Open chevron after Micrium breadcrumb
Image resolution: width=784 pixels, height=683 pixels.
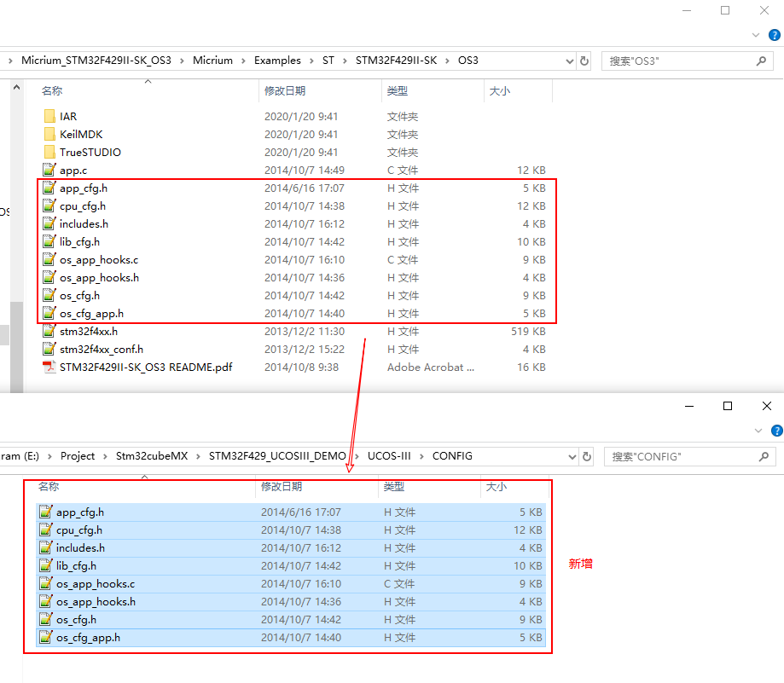(243, 61)
